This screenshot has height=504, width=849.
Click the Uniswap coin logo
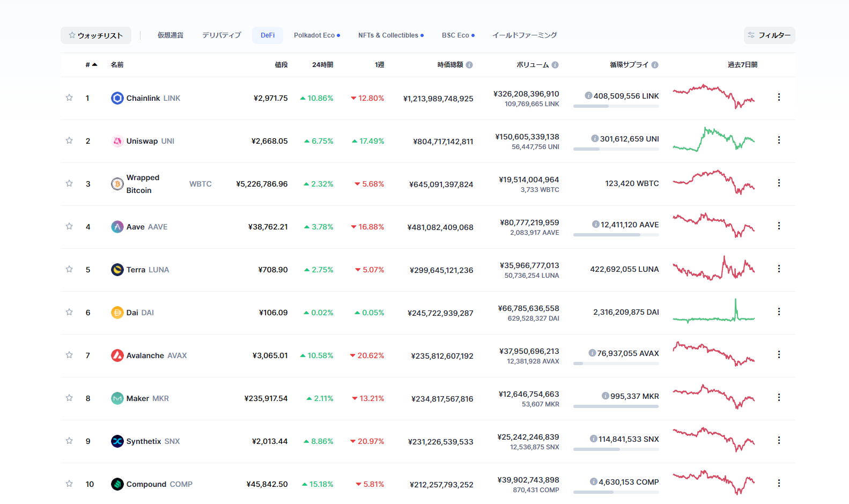[117, 141]
